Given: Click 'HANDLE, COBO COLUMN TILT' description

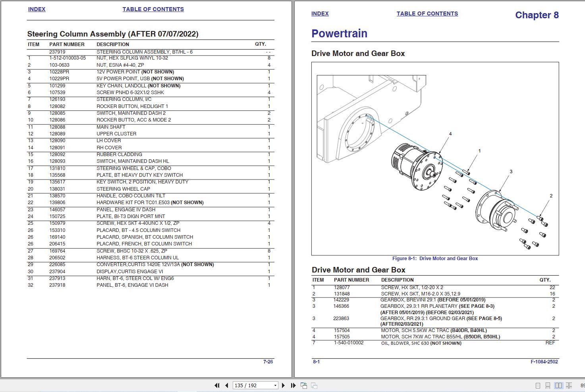Looking at the screenshot, I should [x=131, y=196].
